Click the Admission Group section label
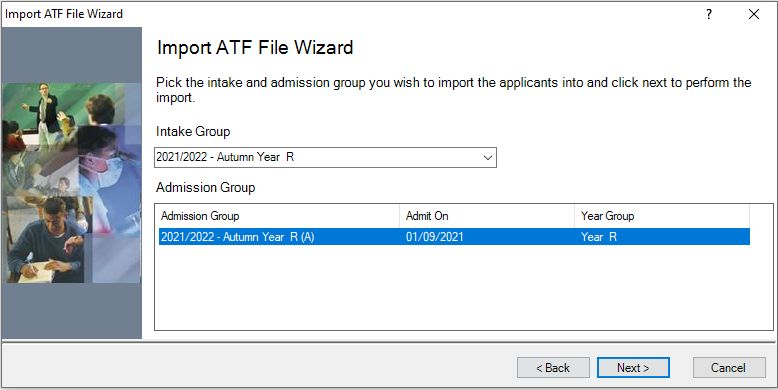 pos(205,188)
